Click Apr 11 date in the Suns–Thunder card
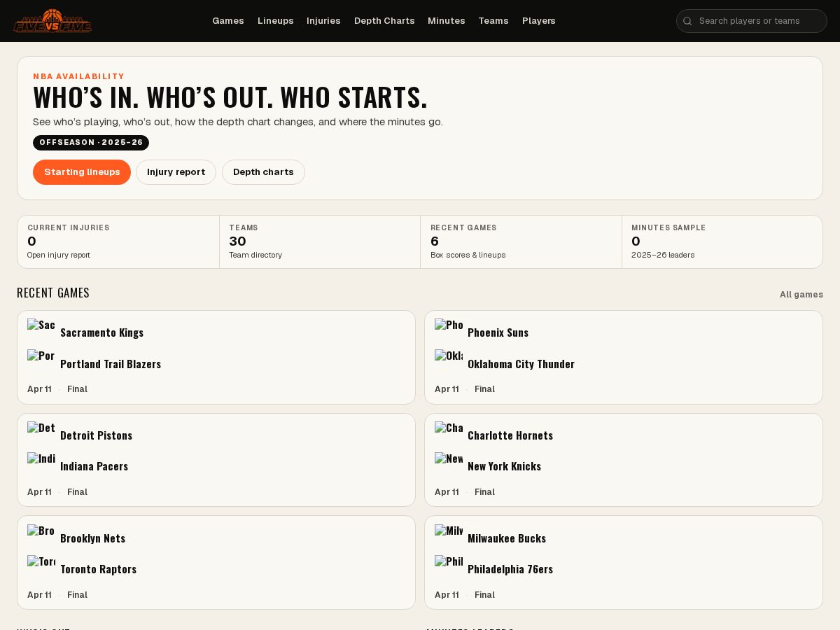 pos(447,389)
